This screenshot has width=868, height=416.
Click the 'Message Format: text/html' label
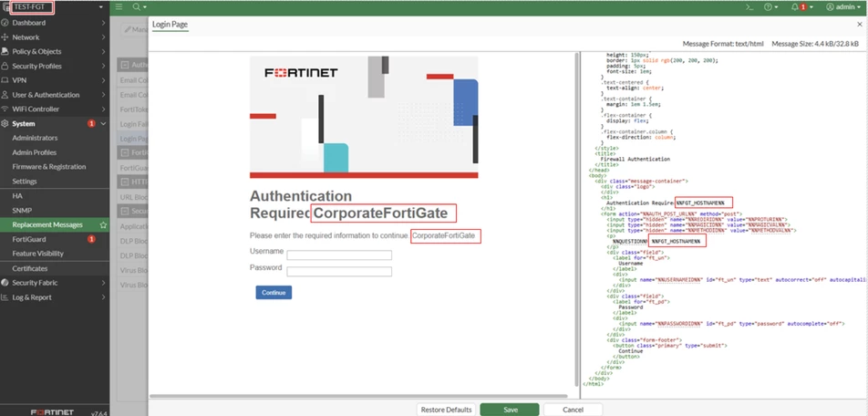723,44
